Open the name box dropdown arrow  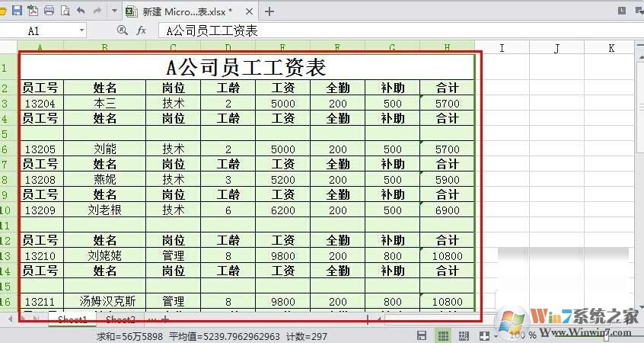click(x=81, y=30)
